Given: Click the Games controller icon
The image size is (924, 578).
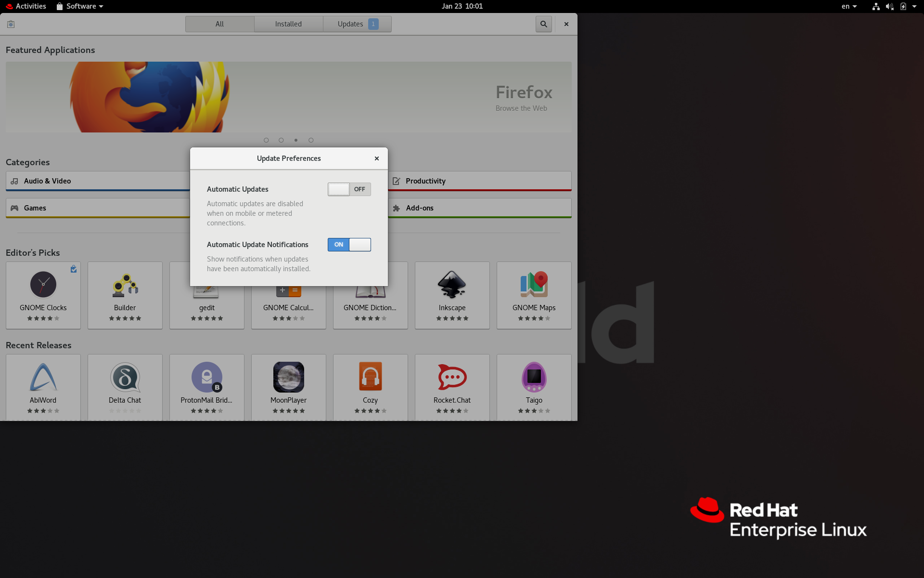Looking at the screenshot, I should pyautogui.click(x=14, y=208).
